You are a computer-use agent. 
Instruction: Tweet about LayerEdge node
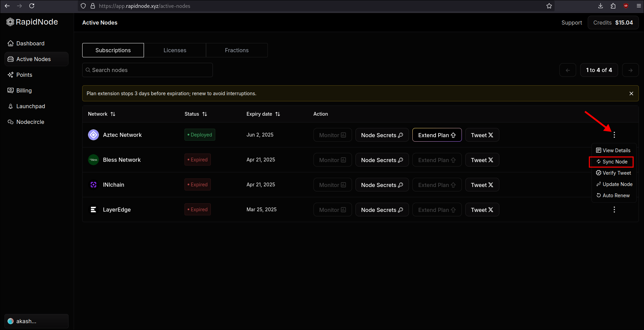pos(482,210)
